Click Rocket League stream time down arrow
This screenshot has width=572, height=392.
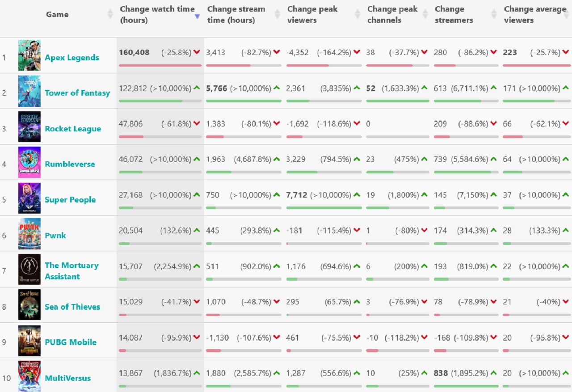(277, 124)
